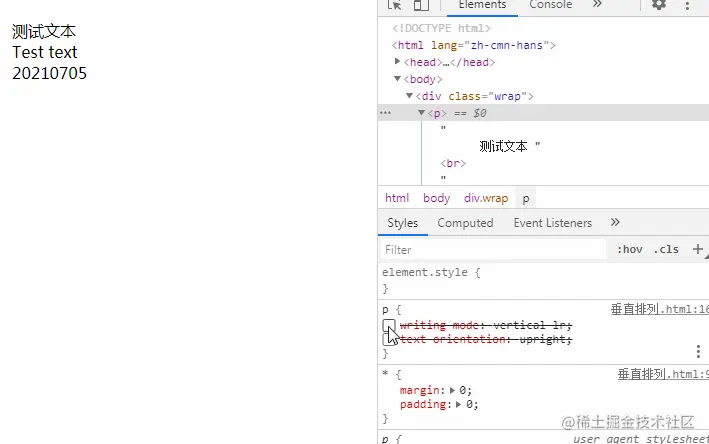Select the DOCTYPE html line
The height and width of the screenshot is (444, 709).
[x=441, y=28]
